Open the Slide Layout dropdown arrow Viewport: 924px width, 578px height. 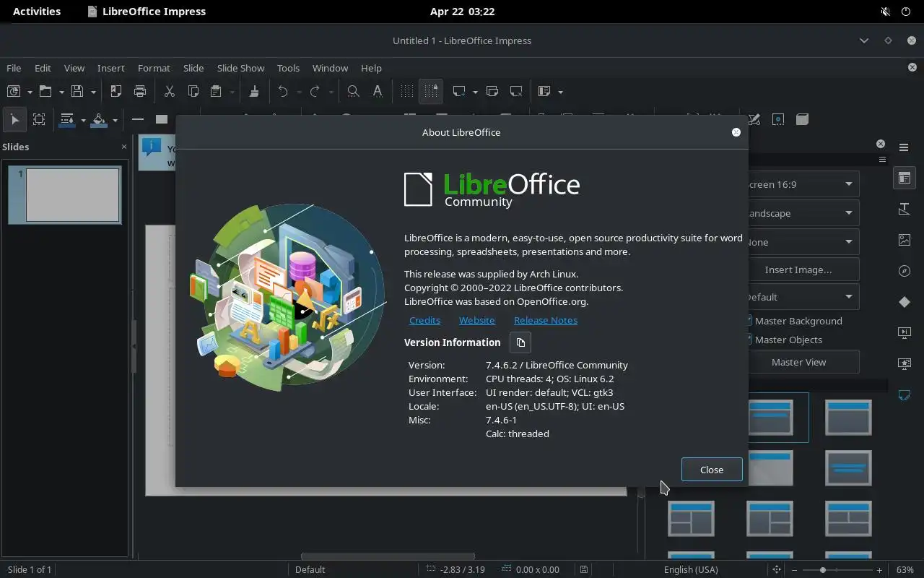pos(560,92)
